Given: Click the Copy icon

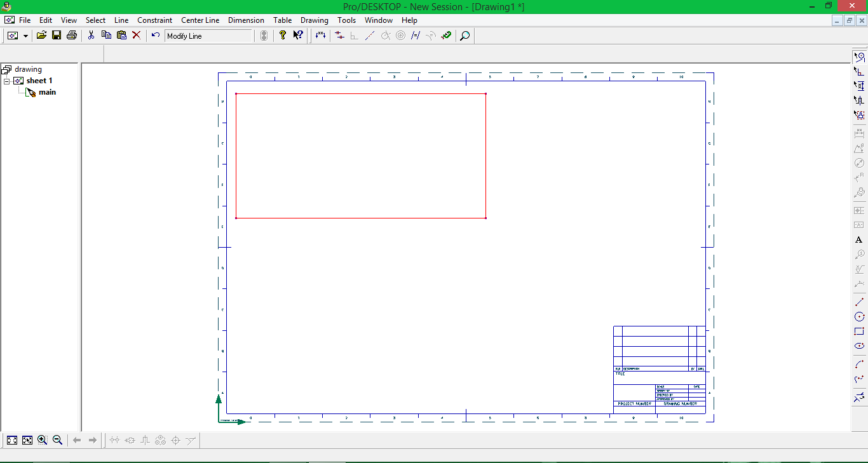Looking at the screenshot, I should pyautogui.click(x=106, y=36).
